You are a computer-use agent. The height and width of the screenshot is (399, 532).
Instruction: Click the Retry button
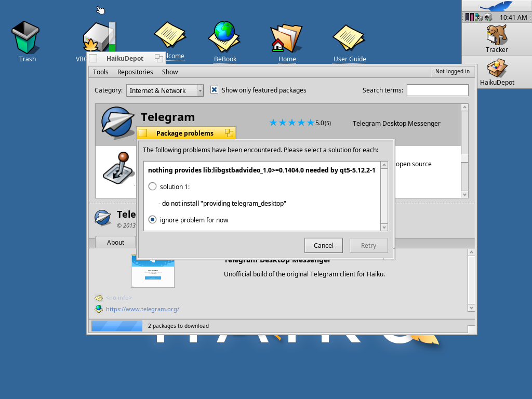pos(368,245)
